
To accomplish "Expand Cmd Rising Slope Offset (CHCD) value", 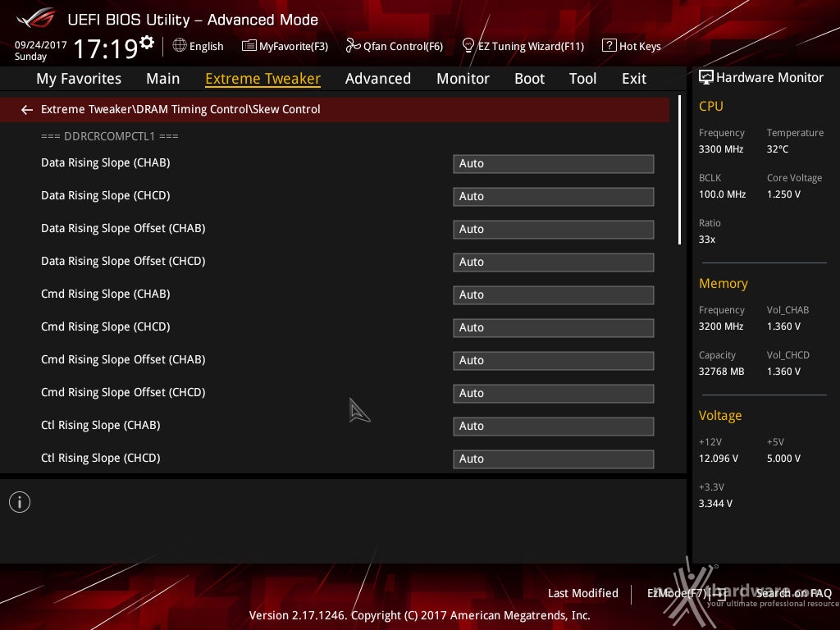I will coord(554,394).
